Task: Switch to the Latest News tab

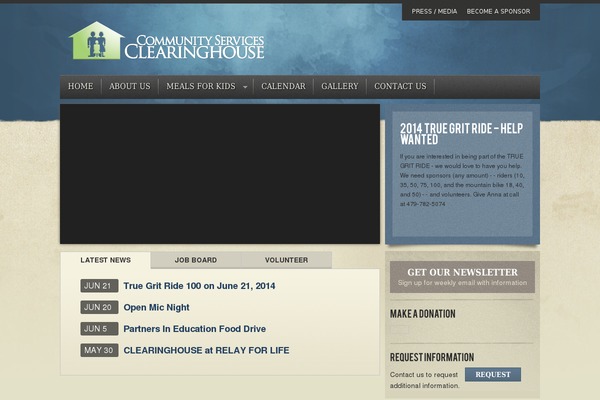Action: (x=106, y=260)
